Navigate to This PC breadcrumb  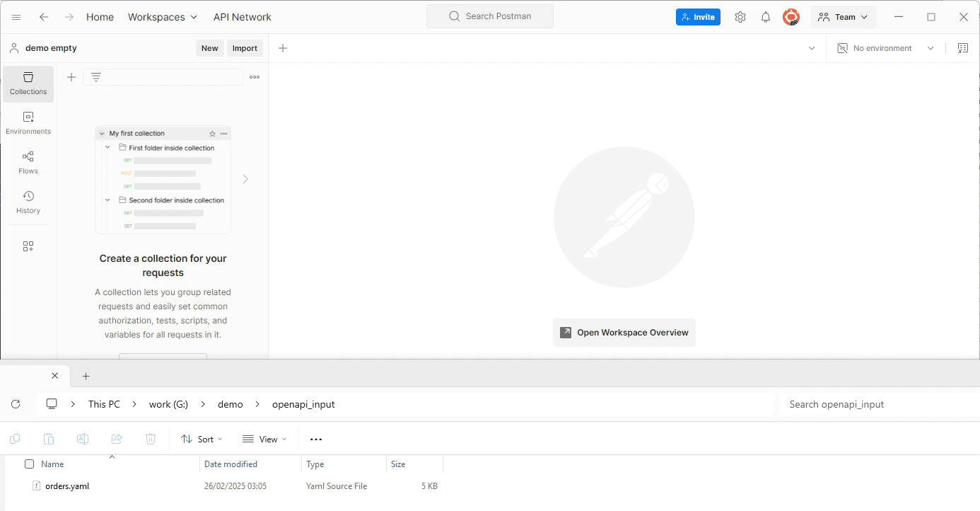(x=104, y=404)
